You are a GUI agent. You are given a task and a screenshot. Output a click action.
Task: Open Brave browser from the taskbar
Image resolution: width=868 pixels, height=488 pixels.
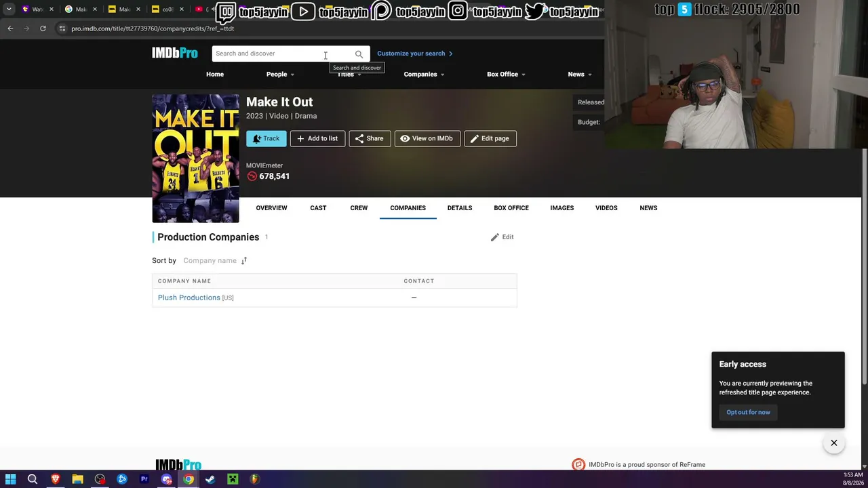(x=55, y=479)
